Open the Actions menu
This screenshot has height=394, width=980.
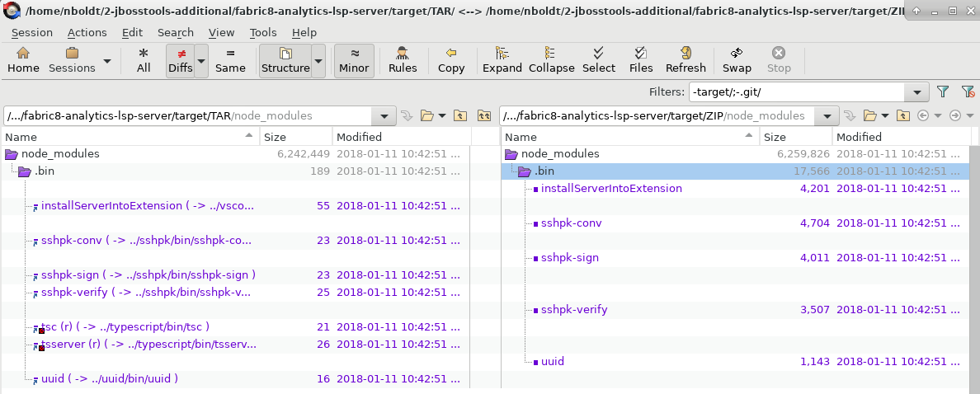[x=87, y=32]
